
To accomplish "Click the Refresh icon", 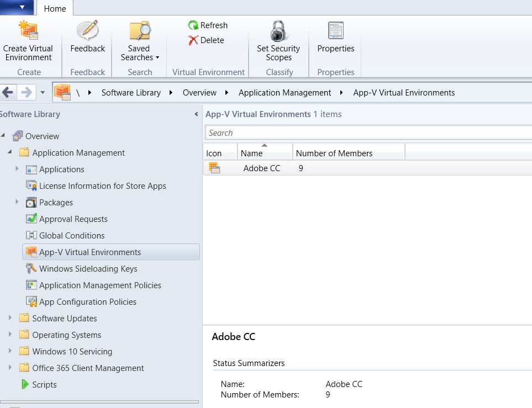I will 194,25.
